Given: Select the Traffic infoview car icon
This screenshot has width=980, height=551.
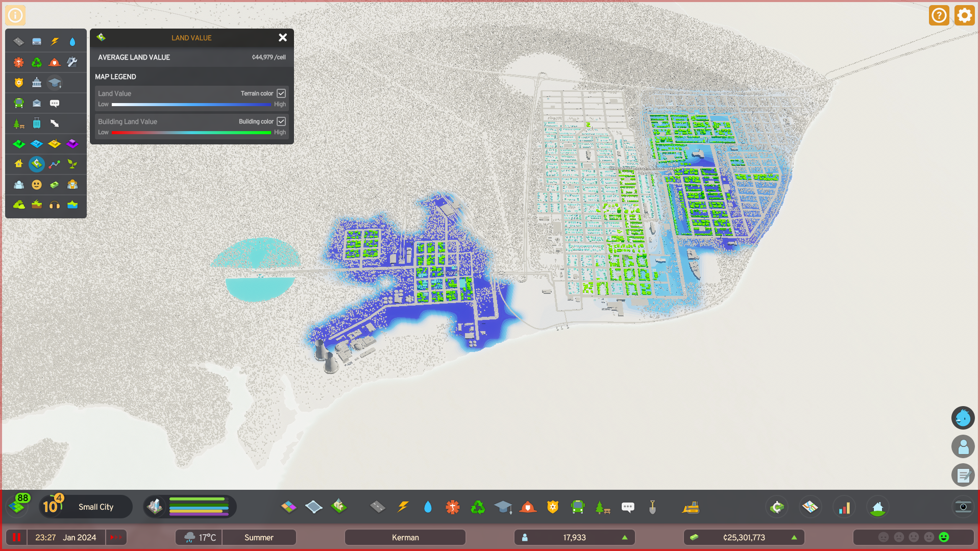Looking at the screenshot, I should 37,42.
